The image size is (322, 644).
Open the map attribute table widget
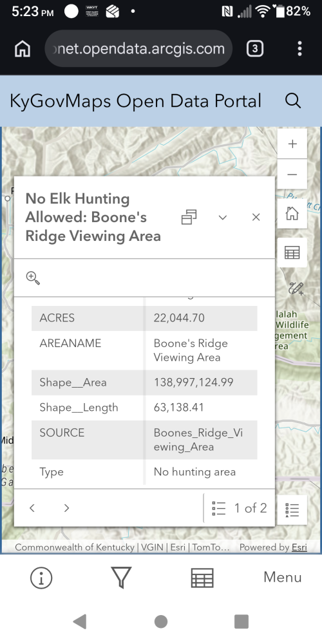[x=292, y=252]
